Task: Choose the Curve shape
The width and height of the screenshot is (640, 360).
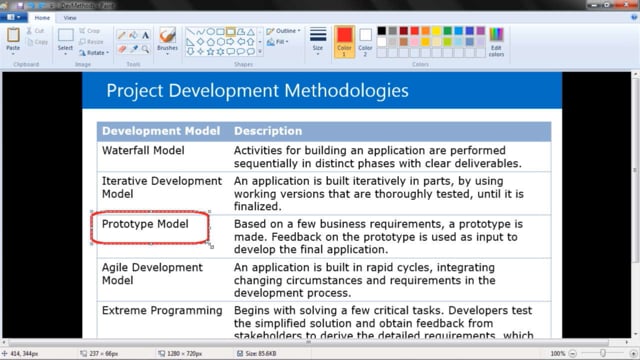Action: (x=200, y=31)
